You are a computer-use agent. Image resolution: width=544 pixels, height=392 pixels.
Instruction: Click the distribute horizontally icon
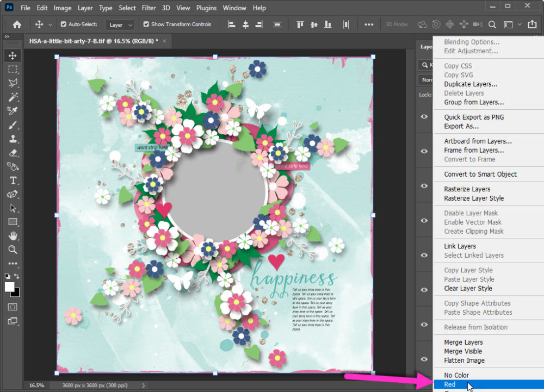pyautogui.click(x=346, y=24)
